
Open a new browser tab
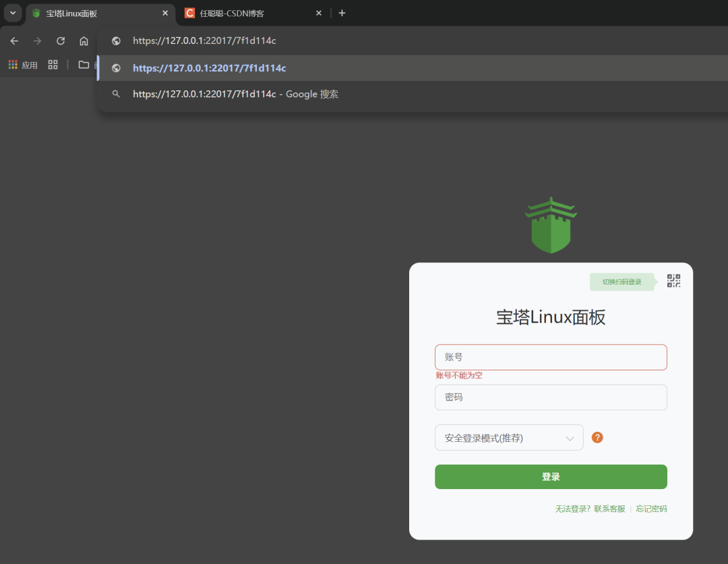point(342,13)
